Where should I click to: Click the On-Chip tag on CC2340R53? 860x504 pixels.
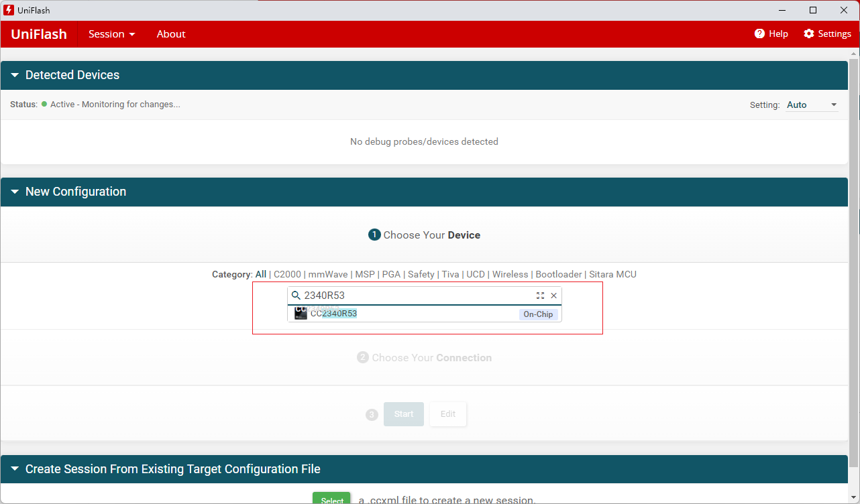pos(538,314)
